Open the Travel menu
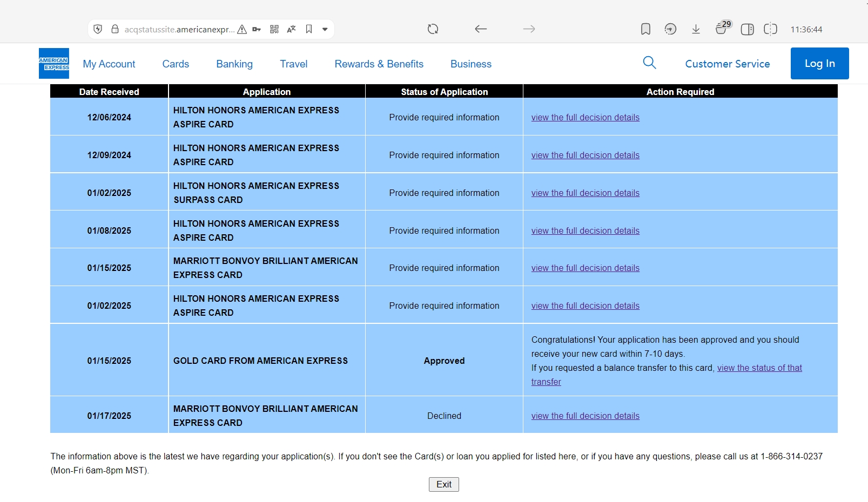 [294, 64]
